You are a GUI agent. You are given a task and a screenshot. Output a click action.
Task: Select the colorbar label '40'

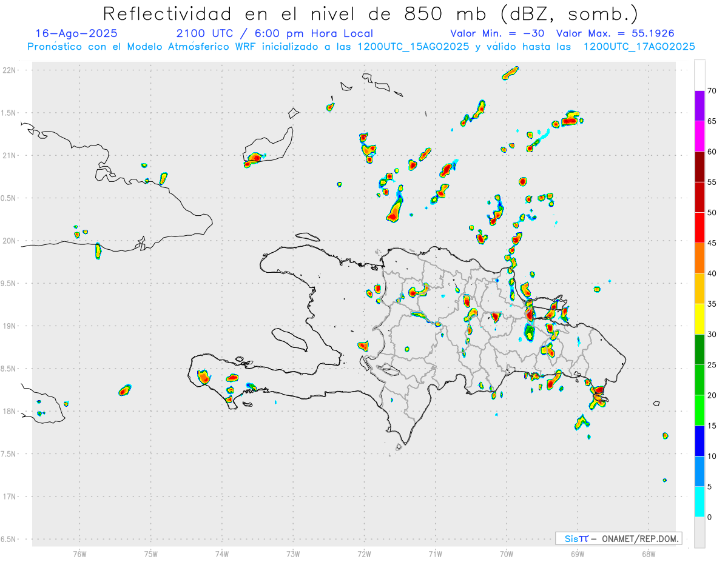(712, 273)
